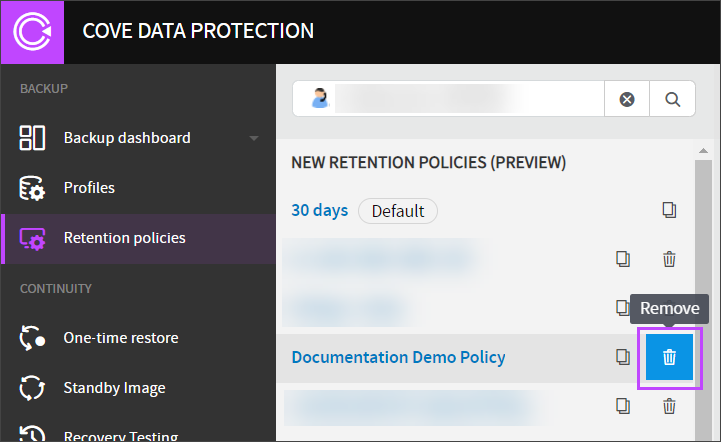The width and height of the screenshot is (721, 442).
Task: Copy the policy under Documentation Demo Policy
Action: pyautogui.click(x=623, y=405)
